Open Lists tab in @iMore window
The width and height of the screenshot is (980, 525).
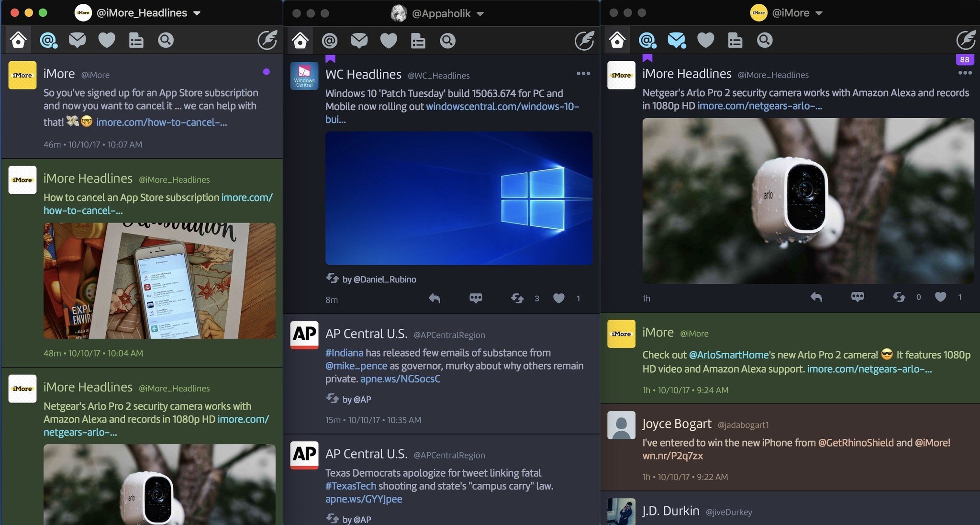point(735,40)
